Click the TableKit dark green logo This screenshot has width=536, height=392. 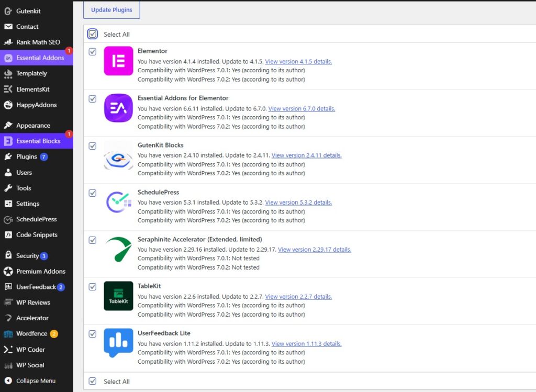tap(118, 296)
